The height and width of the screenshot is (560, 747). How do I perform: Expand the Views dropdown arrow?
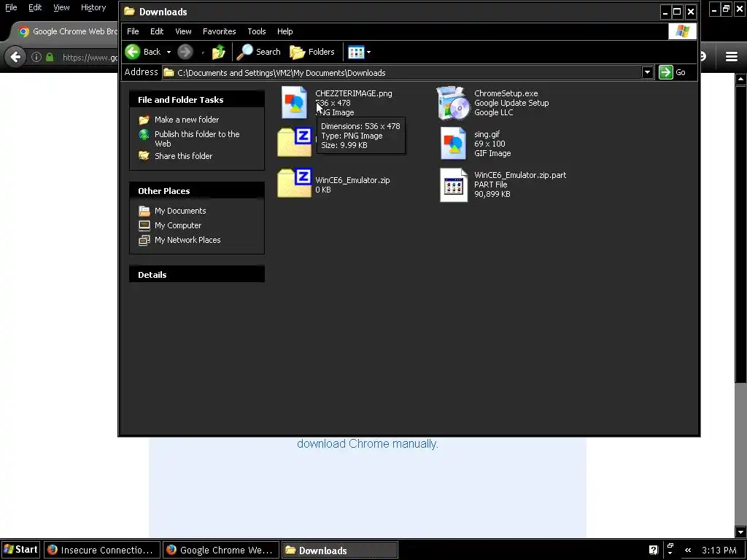pyautogui.click(x=368, y=52)
